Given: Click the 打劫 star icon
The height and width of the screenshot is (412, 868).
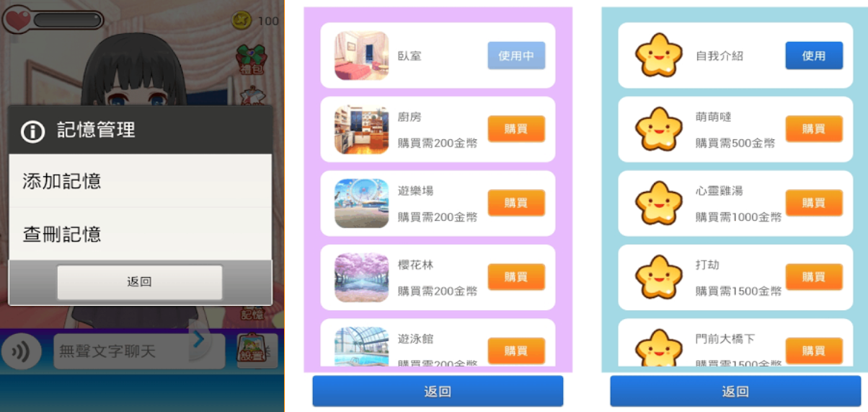Looking at the screenshot, I should [x=658, y=277].
